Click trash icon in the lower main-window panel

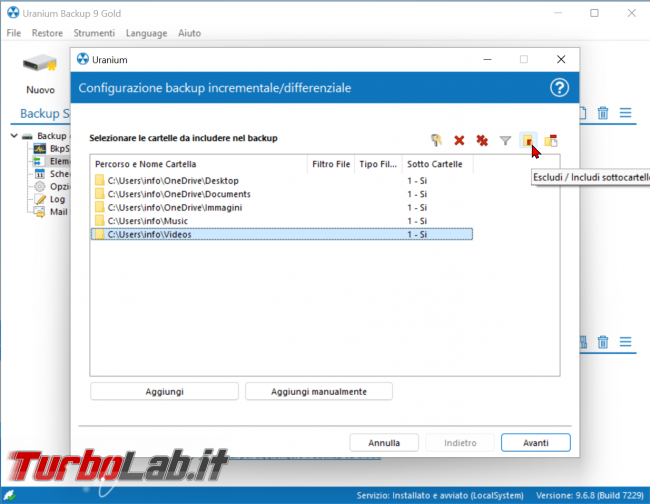point(603,342)
